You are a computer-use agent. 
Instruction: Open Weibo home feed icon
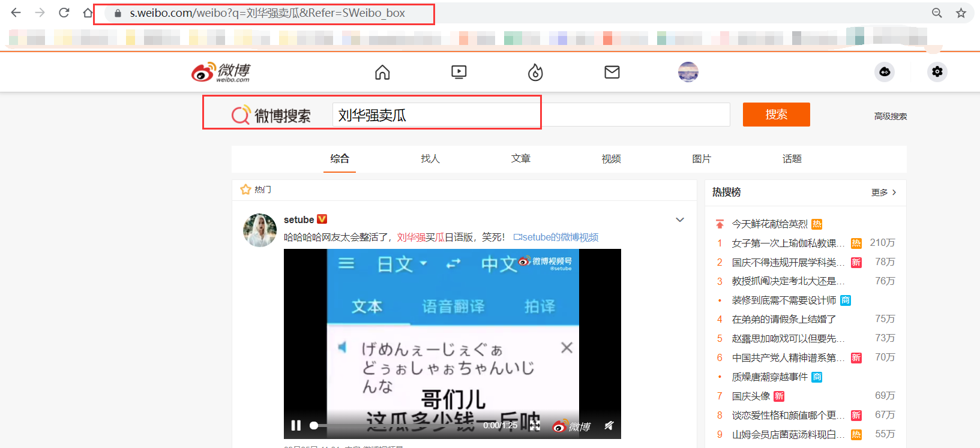(382, 72)
